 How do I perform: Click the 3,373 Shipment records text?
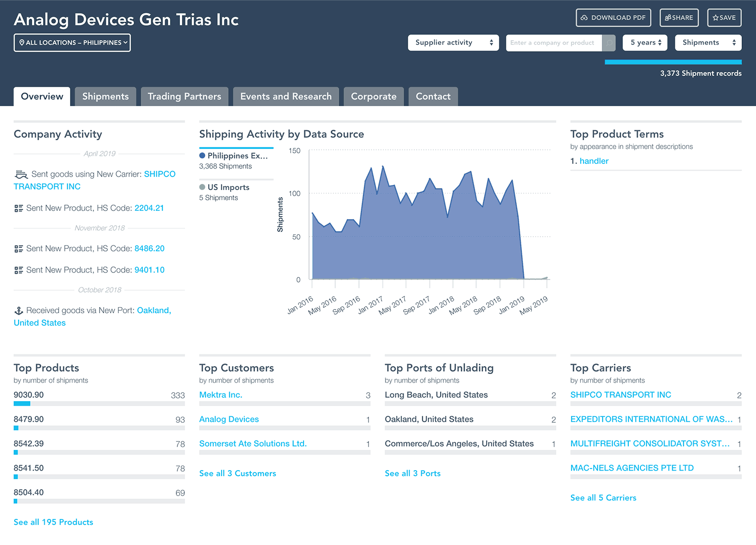click(701, 73)
